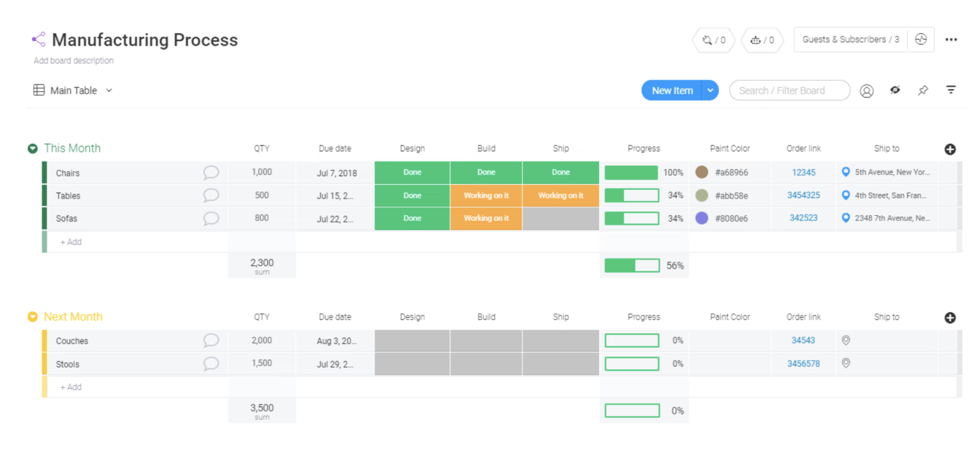Expand the New Item dropdown arrow

pos(710,90)
